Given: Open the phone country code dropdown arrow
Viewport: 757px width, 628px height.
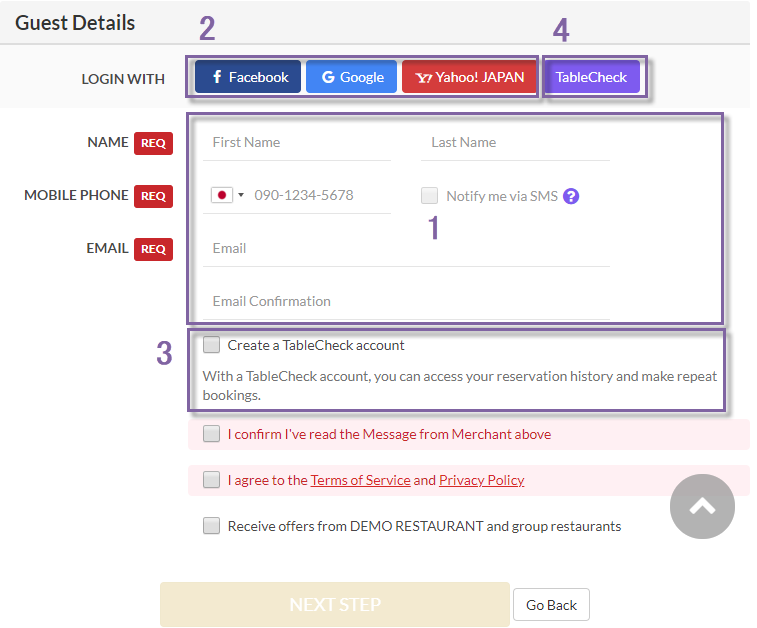Looking at the screenshot, I should pos(241,196).
